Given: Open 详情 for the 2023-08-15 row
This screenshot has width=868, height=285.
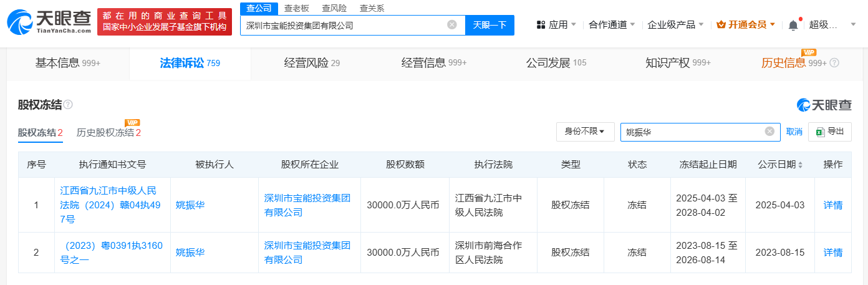Looking at the screenshot, I should pos(833,253).
